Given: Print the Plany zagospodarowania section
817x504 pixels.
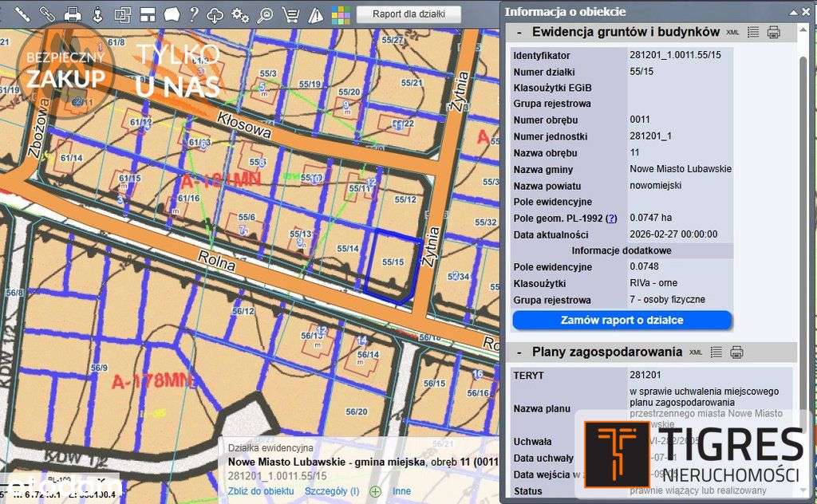Looking at the screenshot, I should (736, 352).
